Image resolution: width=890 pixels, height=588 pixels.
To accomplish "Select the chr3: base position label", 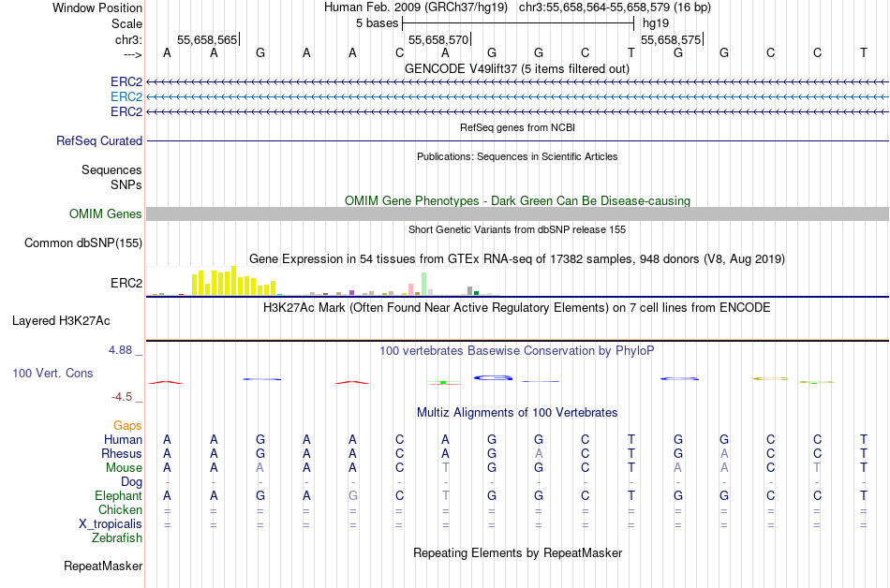I will click(x=128, y=39).
